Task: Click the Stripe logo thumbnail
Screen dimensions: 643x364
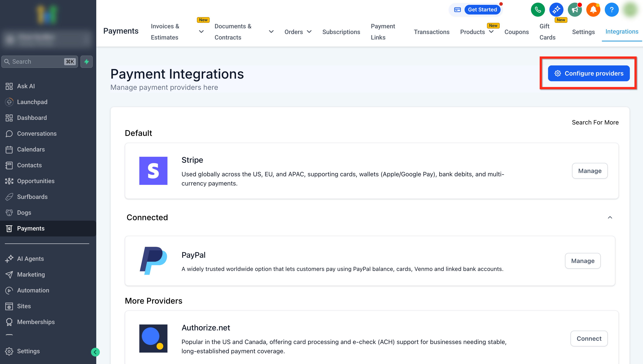Action: click(x=153, y=171)
